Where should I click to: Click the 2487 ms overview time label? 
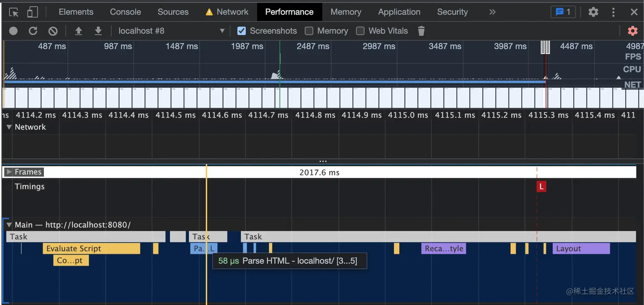313,46
